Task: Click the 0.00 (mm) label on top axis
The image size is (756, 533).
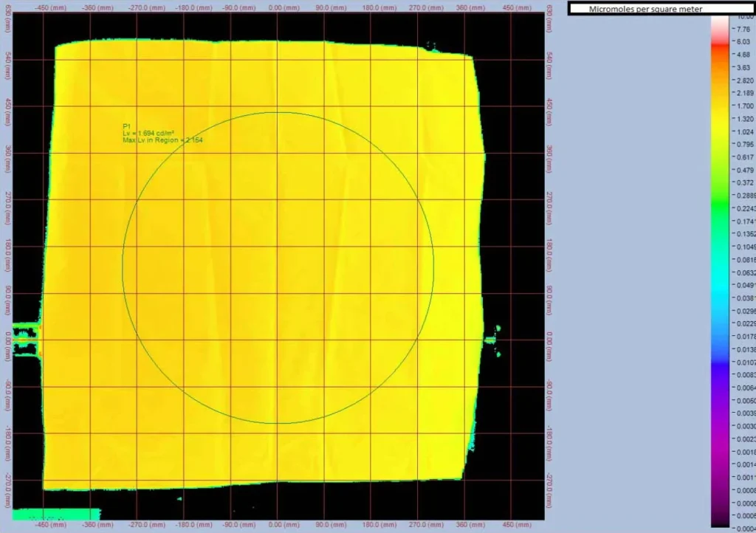Action: (276, 7)
